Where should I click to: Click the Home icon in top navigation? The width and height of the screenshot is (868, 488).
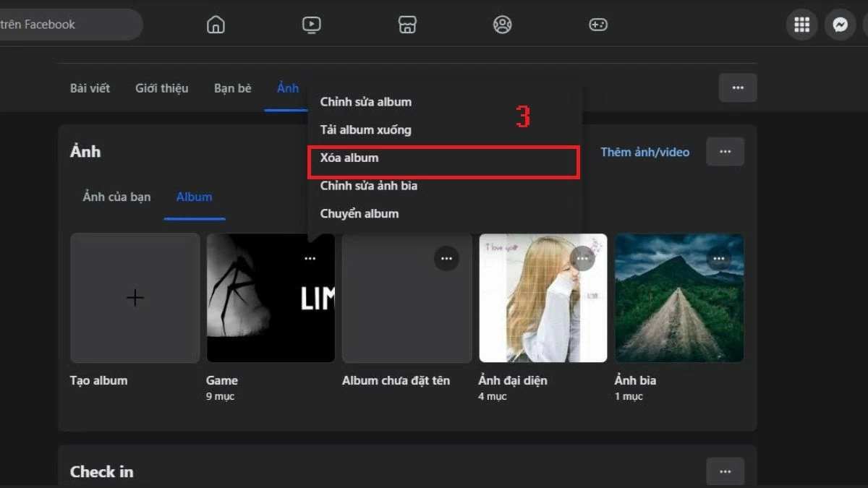[x=215, y=24]
